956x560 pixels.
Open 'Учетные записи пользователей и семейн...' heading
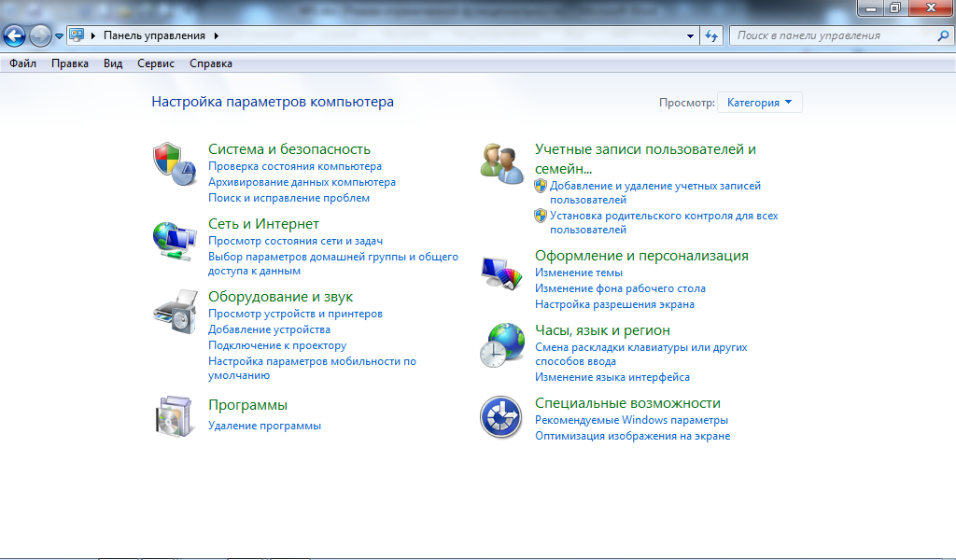coord(645,159)
